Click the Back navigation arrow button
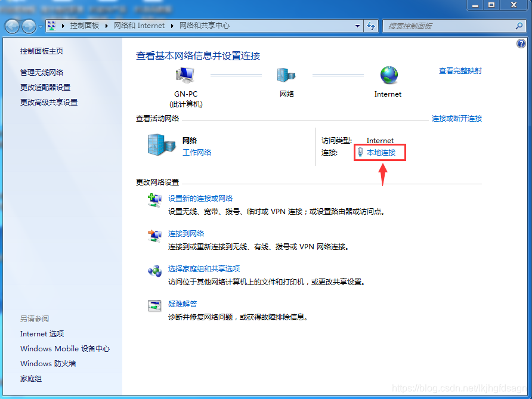The image size is (532, 399). pyautogui.click(x=12, y=26)
